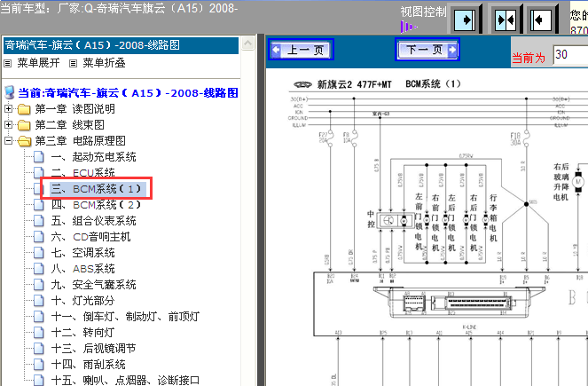Click the diagram title 新旗云2 477F+MT BCM系统(1)
This screenshot has height=386, width=588.
tap(388, 84)
